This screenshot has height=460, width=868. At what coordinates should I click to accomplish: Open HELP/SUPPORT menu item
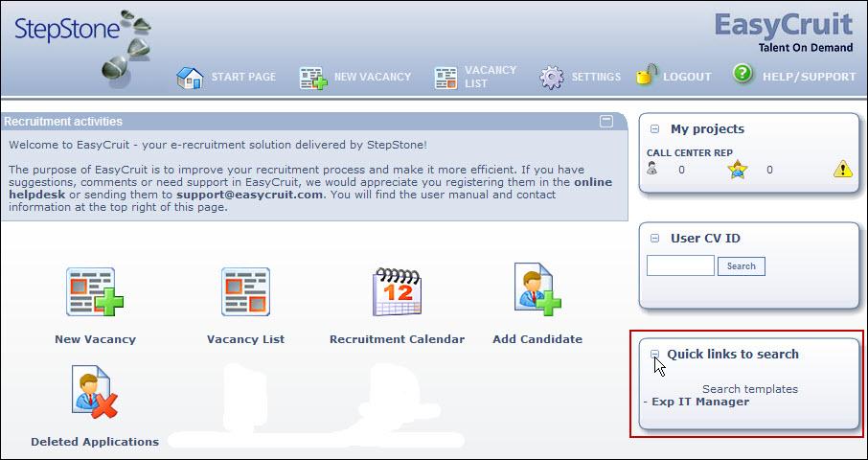(x=810, y=77)
